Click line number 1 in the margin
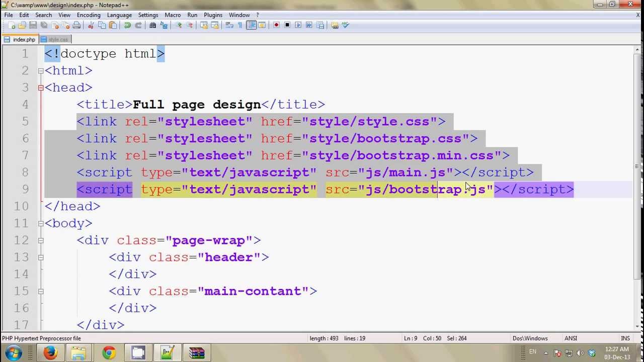The image size is (644, 362). coord(25,54)
